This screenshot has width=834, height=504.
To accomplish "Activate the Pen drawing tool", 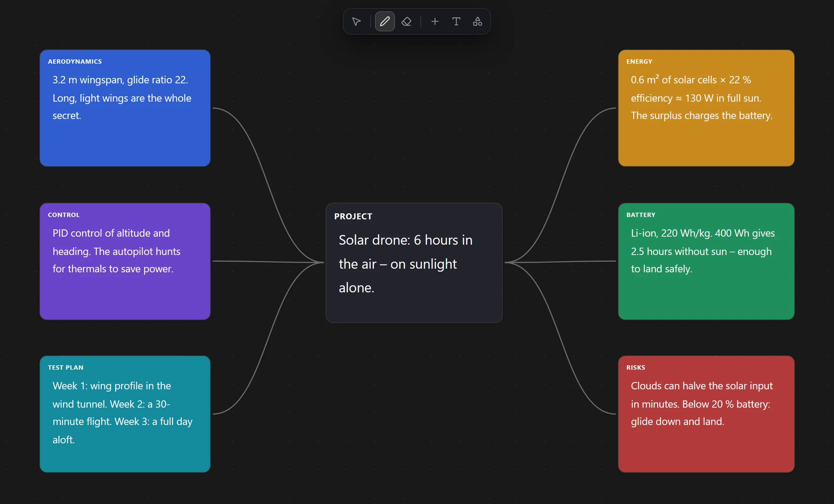I will point(385,22).
